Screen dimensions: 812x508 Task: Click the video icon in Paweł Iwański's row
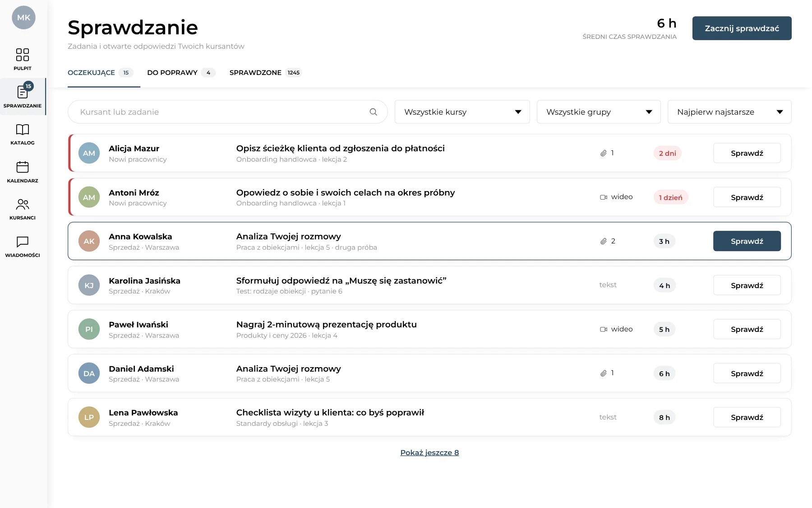[604, 330]
